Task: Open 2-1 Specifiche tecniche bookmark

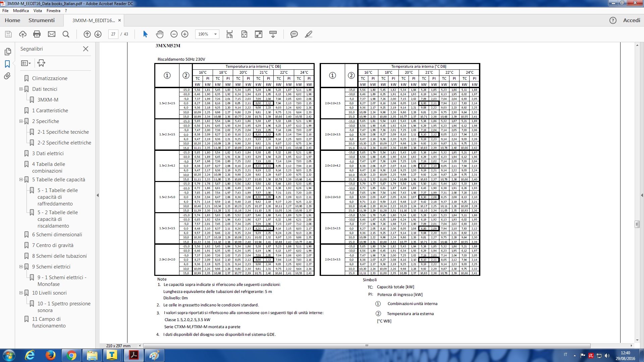Action: pyautogui.click(x=63, y=132)
